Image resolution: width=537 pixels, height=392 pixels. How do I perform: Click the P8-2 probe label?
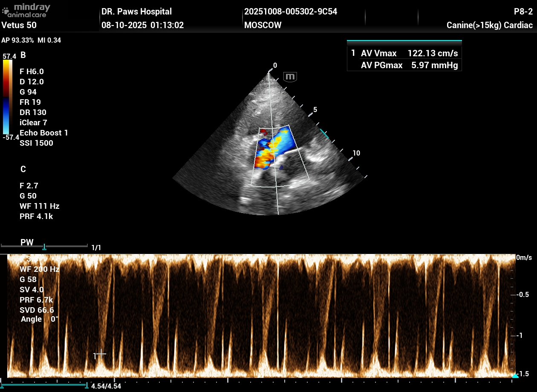click(523, 12)
